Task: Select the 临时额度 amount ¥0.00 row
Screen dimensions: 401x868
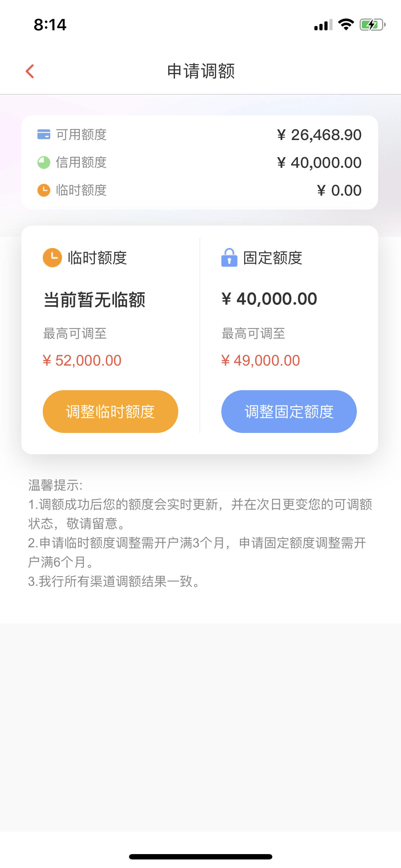Action: click(200, 190)
